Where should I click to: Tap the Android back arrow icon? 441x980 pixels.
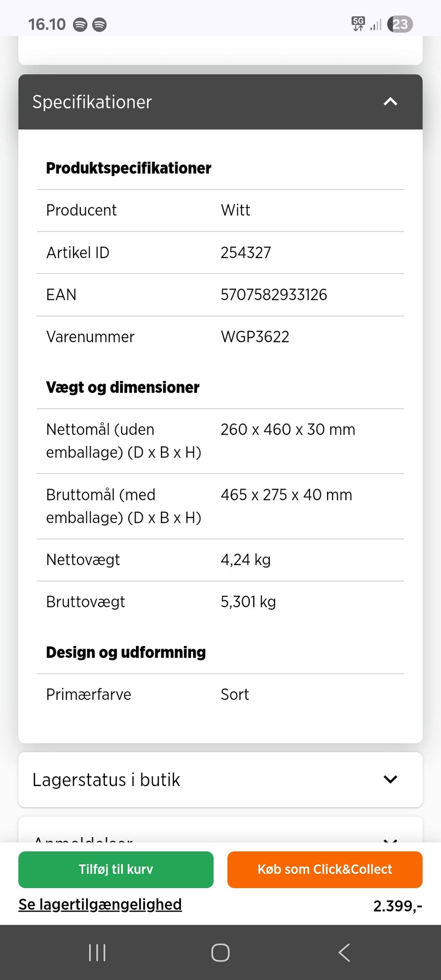[344, 952]
